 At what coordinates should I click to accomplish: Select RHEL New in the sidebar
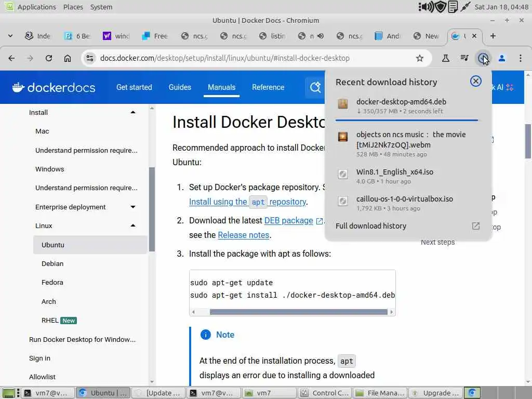coord(59,320)
